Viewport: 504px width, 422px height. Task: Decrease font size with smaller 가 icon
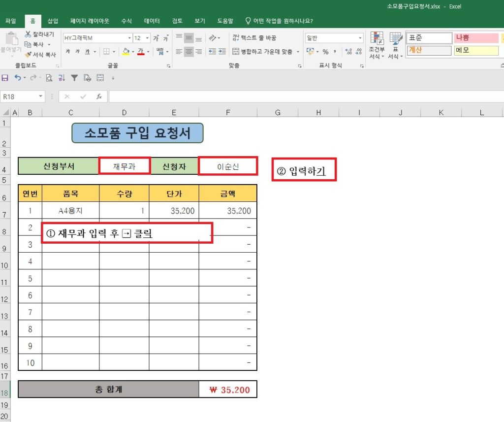166,38
